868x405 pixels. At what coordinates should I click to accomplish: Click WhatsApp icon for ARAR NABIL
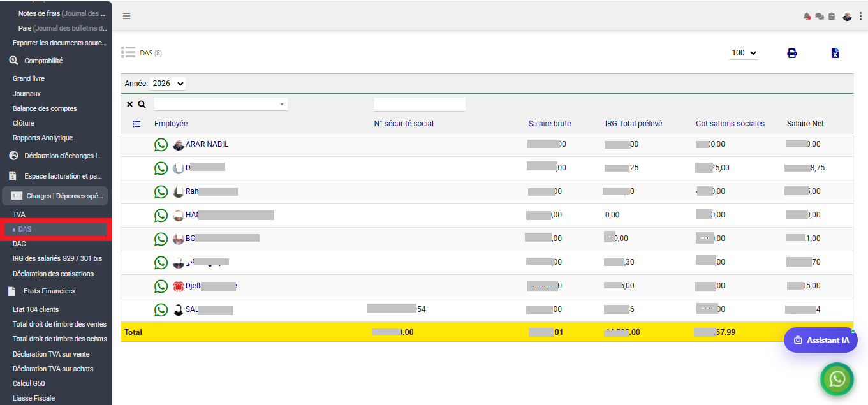(x=161, y=145)
